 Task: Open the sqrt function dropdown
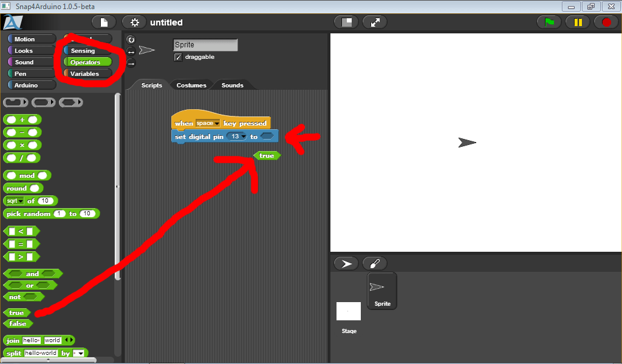click(x=15, y=201)
